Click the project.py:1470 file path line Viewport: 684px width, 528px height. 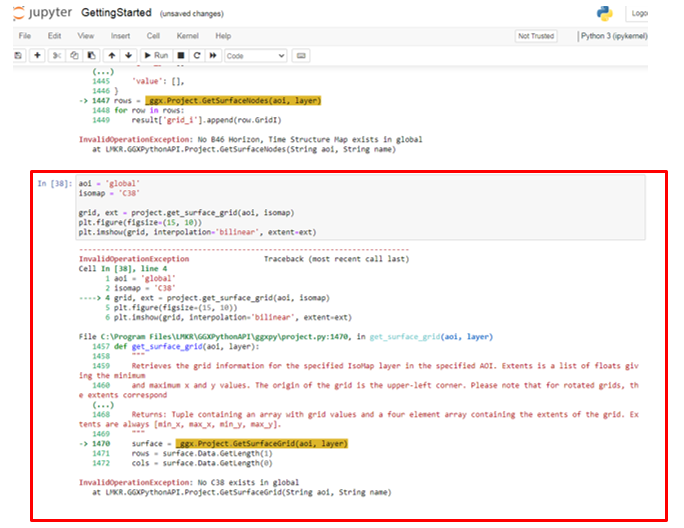pos(286,337)
